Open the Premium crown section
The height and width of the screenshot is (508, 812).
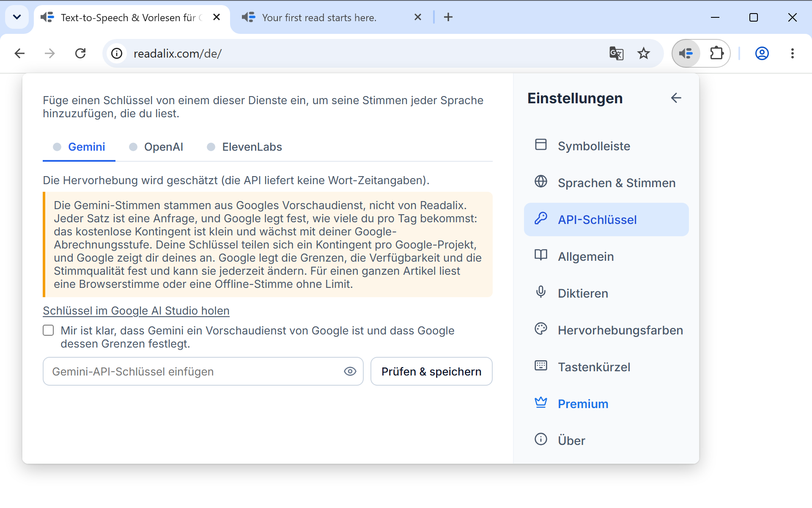[x=606, y=404]
